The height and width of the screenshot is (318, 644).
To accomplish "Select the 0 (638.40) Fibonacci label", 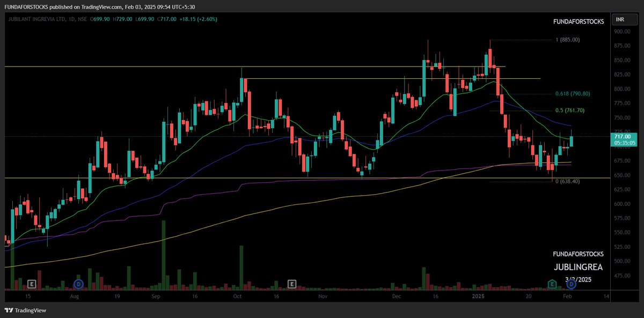I will 568,181.
